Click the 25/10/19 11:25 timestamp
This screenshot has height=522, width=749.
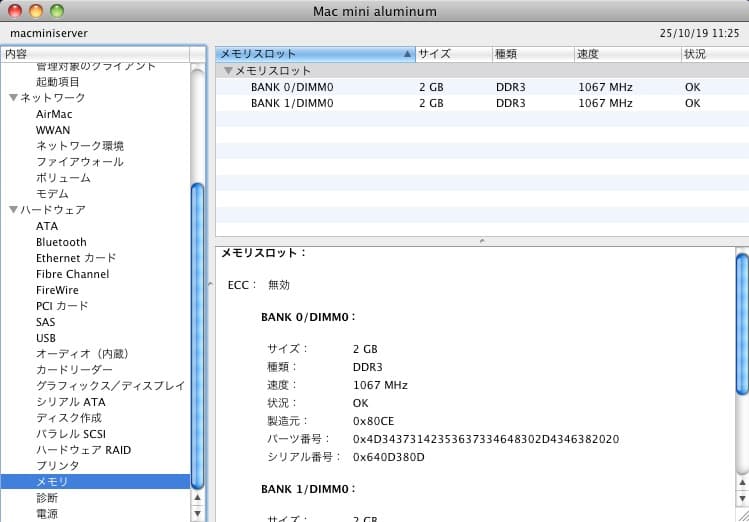pyautogui.click(x=699, y=33)
